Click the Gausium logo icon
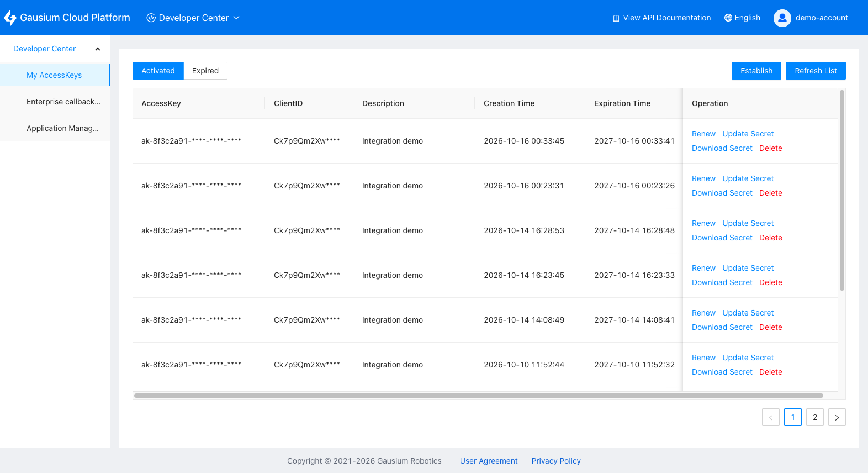 10,18
